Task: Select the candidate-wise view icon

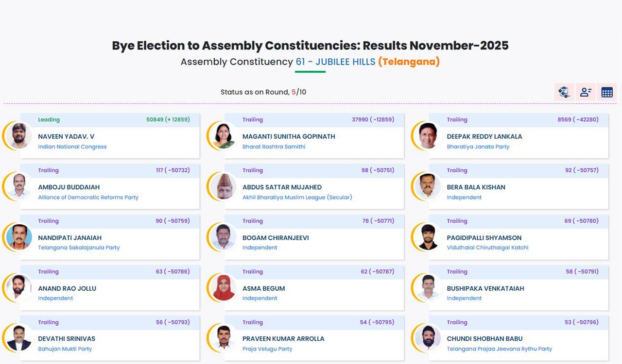Action: coord(586,92)
